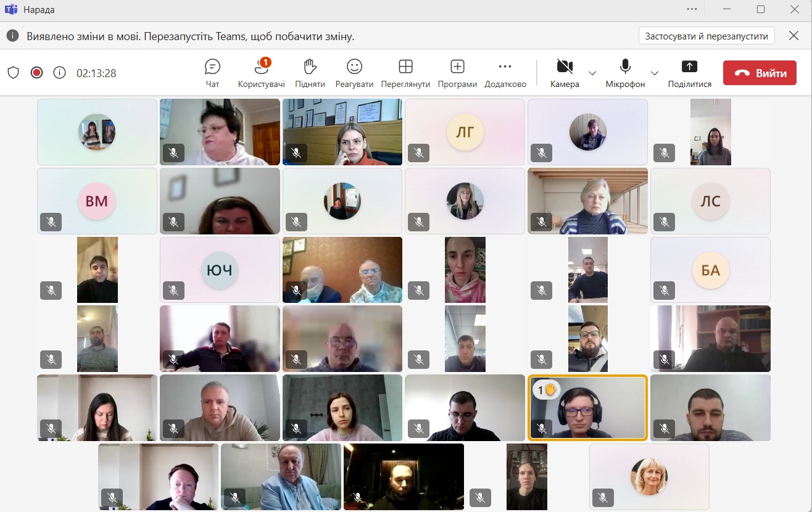812x512 pixels.
Task: Click the Нарада window title
Action: pyautogui.click(x=39, y=10)
